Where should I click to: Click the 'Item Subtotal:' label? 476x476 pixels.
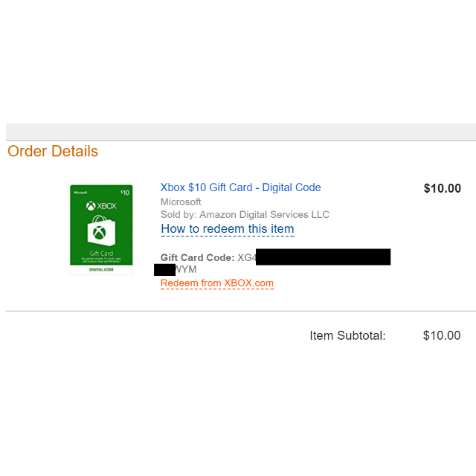click(x=347, y=335)
